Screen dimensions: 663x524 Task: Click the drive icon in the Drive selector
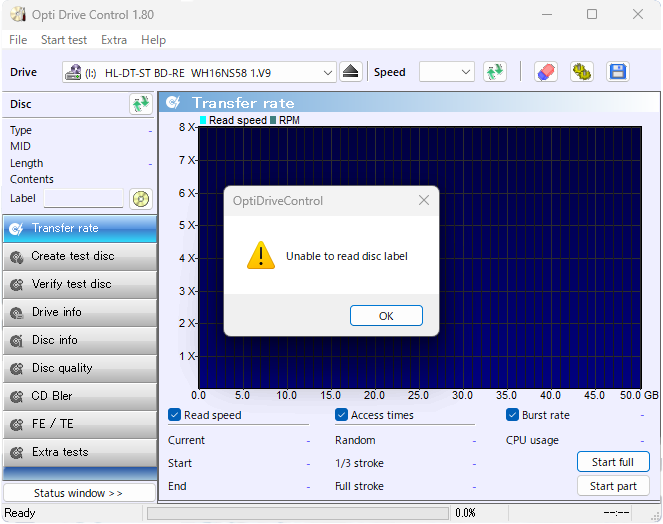click(73, 72)
